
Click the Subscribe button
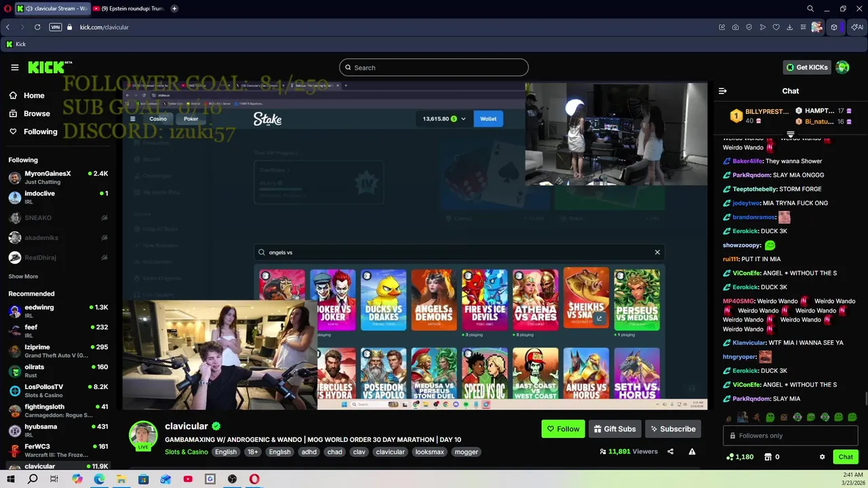(673, 429)
